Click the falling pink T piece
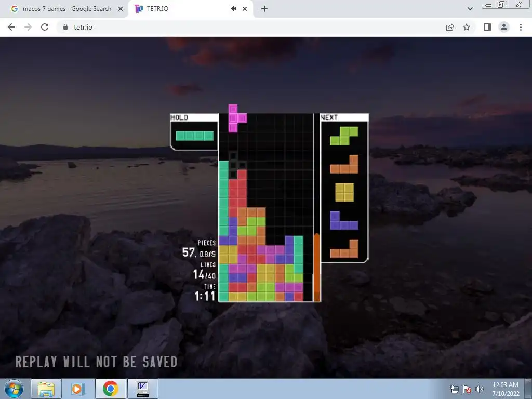 coord(237,118)
